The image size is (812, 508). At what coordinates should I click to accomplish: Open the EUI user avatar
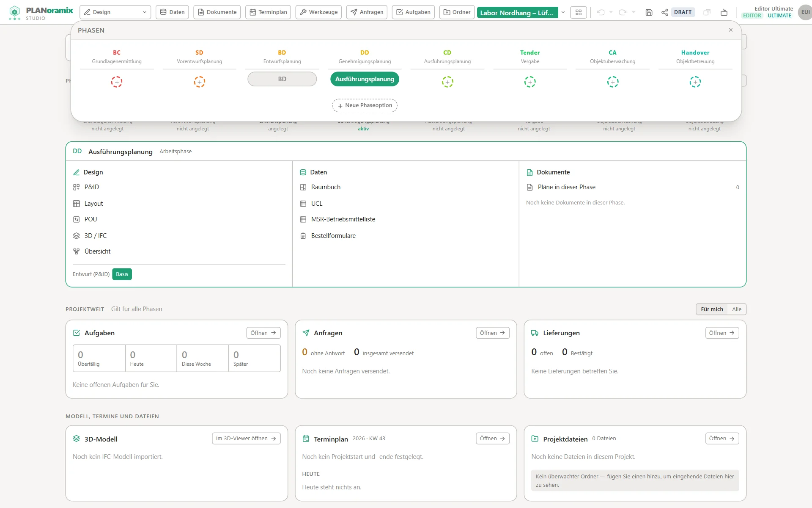pyautogui.click(x=805, y=12)
